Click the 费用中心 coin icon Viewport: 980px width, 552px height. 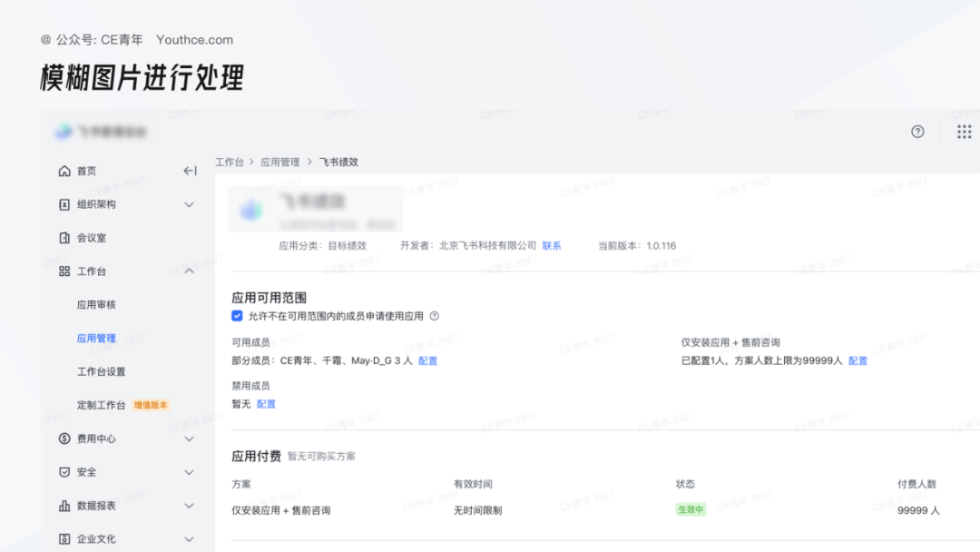pyautogui.click(x=64, y=439)
